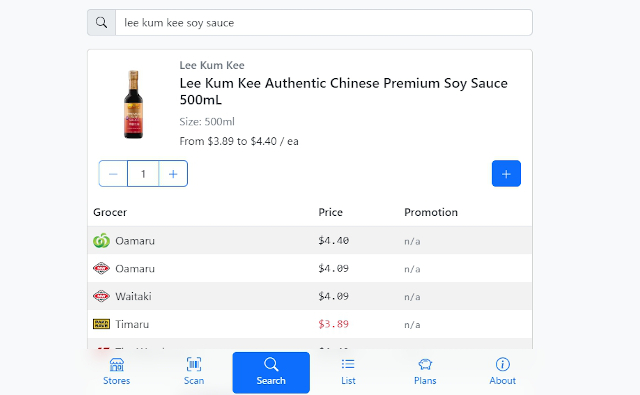The image size is (640, 395).
Task: Click the New World logo beside Waitaki
Action: coord(101,296)
